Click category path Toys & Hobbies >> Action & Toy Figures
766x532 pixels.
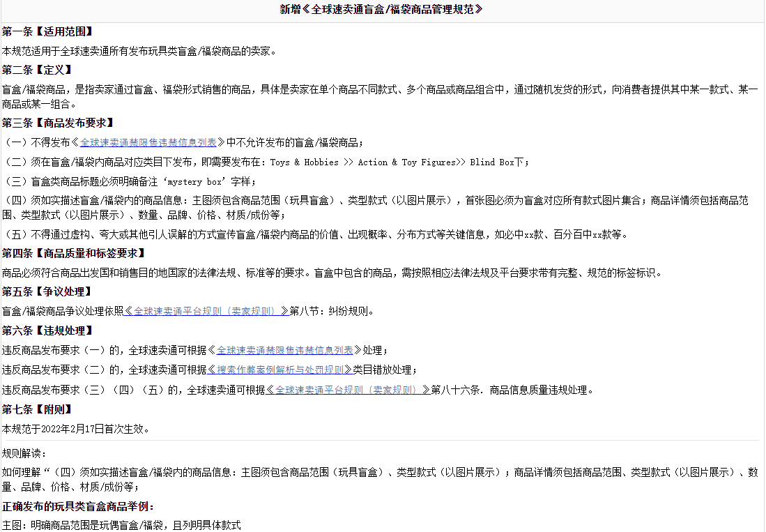(362, 162)
